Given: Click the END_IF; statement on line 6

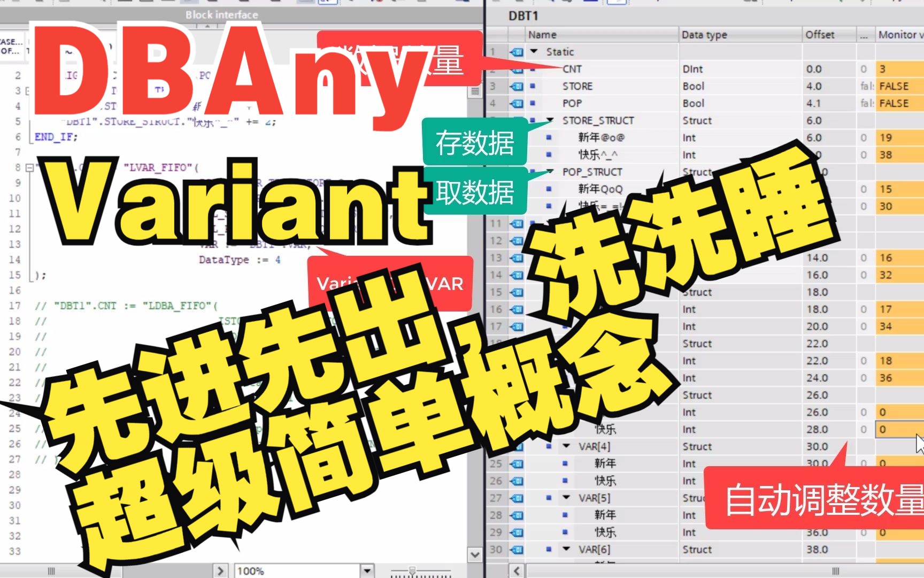Looking at the screenshot, I should click(x=56, y=137).
